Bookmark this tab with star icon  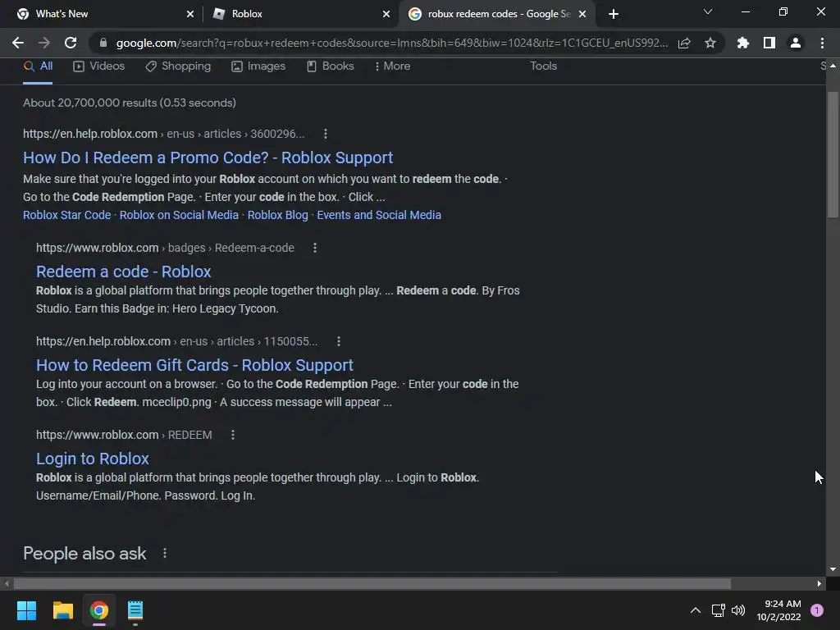(x=710, y=43)
